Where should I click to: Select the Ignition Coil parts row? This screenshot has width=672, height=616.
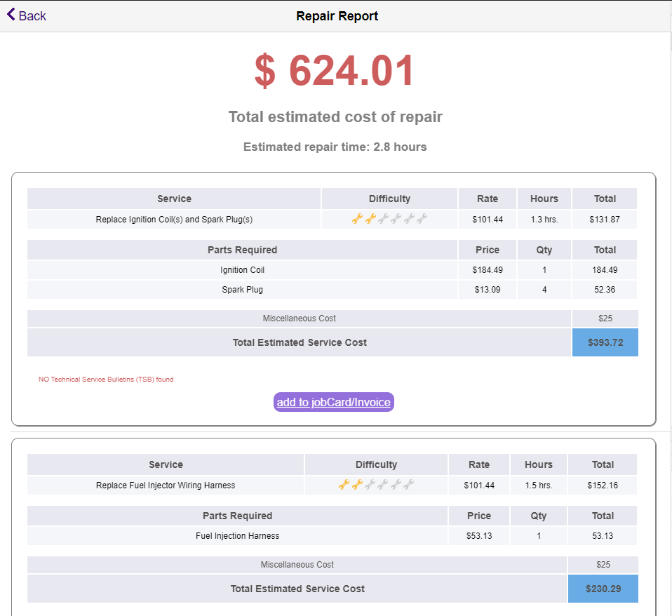coord(242,269)
